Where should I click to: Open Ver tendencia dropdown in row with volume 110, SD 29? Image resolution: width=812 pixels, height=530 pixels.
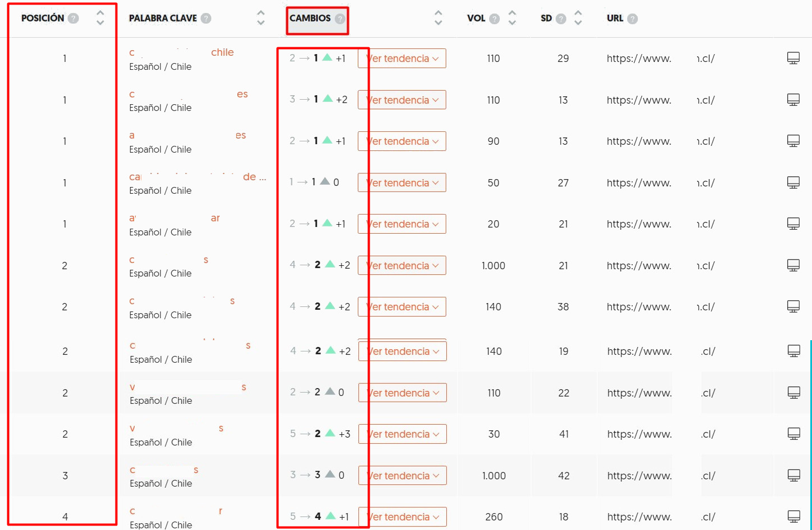[402, 58]
